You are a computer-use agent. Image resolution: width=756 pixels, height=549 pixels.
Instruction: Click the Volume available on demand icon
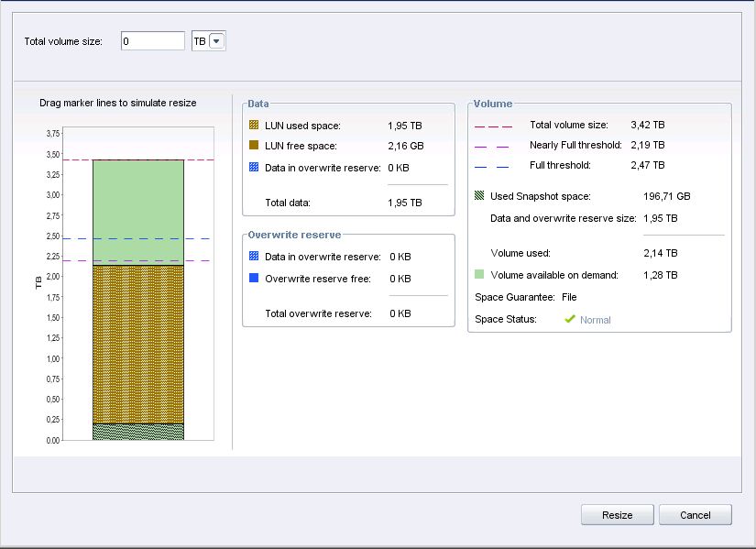[479, 274]
